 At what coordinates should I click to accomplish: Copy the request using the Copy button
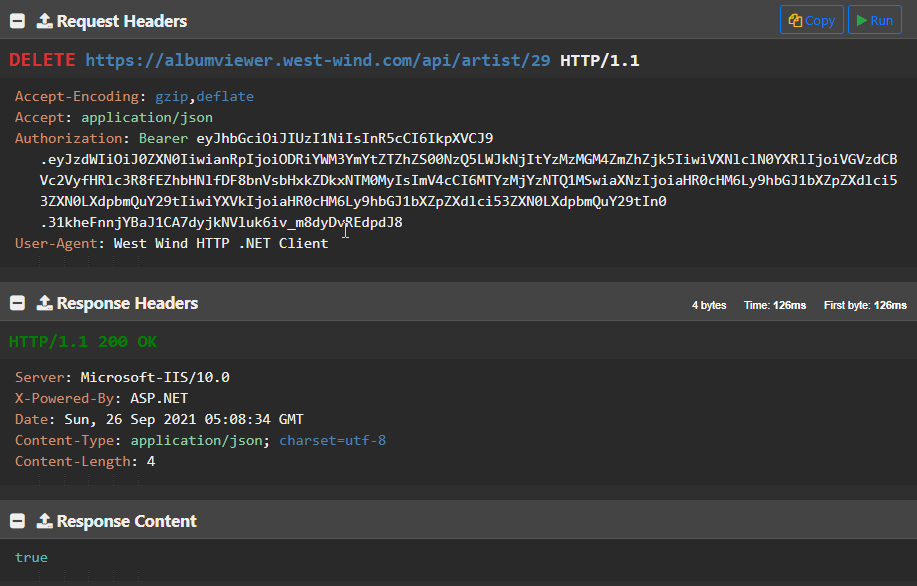811,20
